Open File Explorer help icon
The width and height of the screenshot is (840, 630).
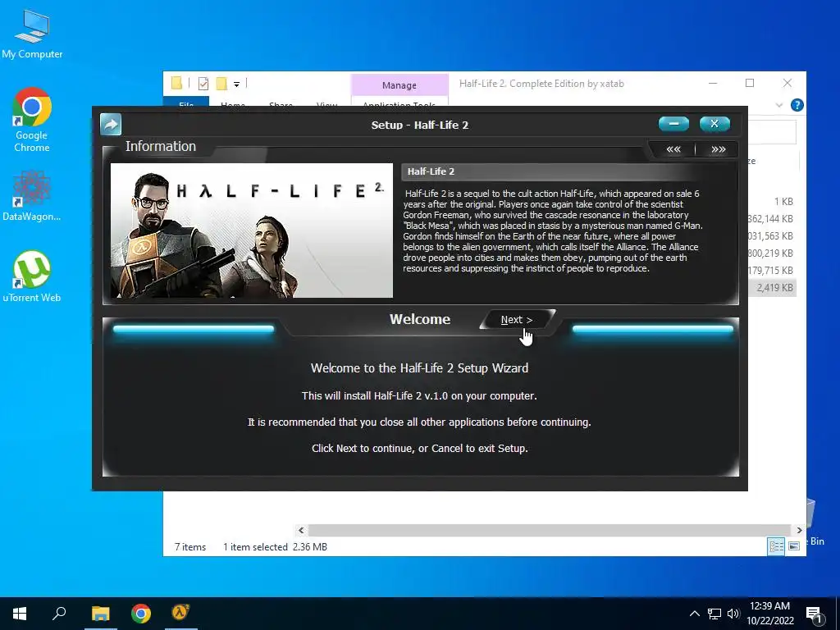[x=797, y=105]
